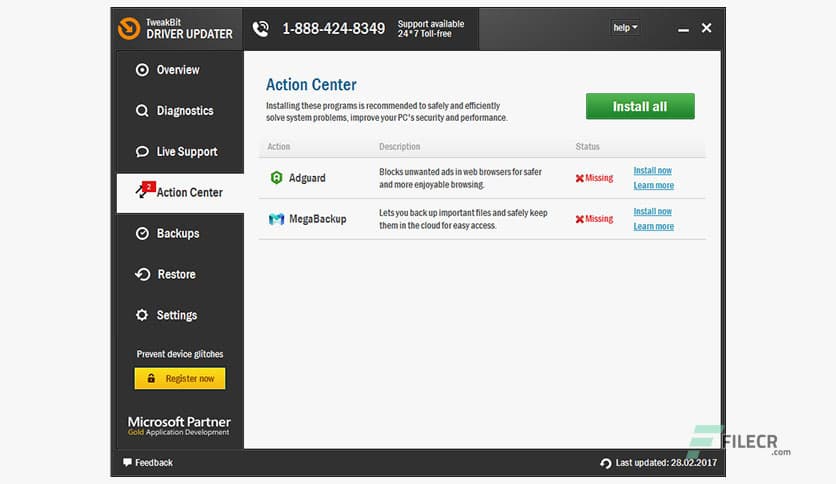
Task: Click Learn more for Adguard
Action: pyautogui.click(x=654, y=185)
